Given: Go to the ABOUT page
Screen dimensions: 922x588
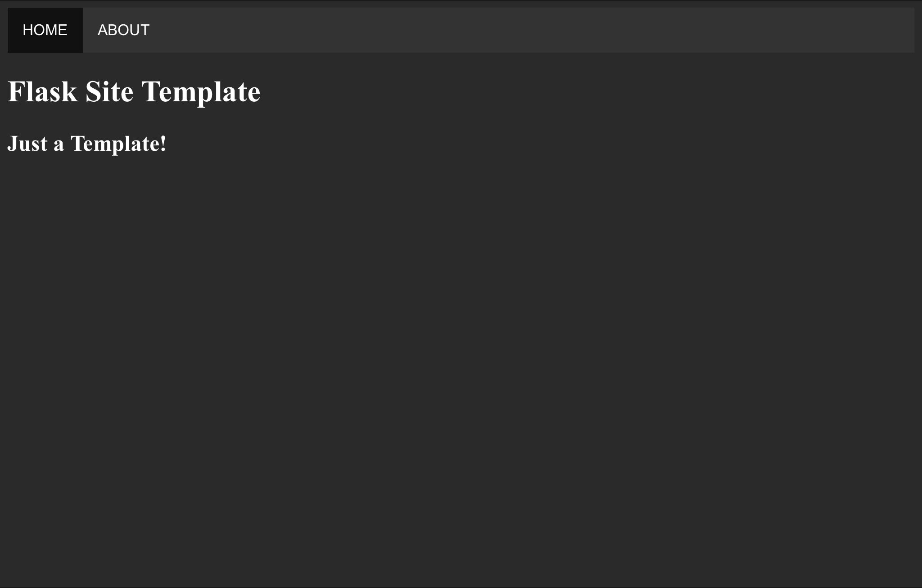Looking at the screenshot, I should (x=123, y=30).
